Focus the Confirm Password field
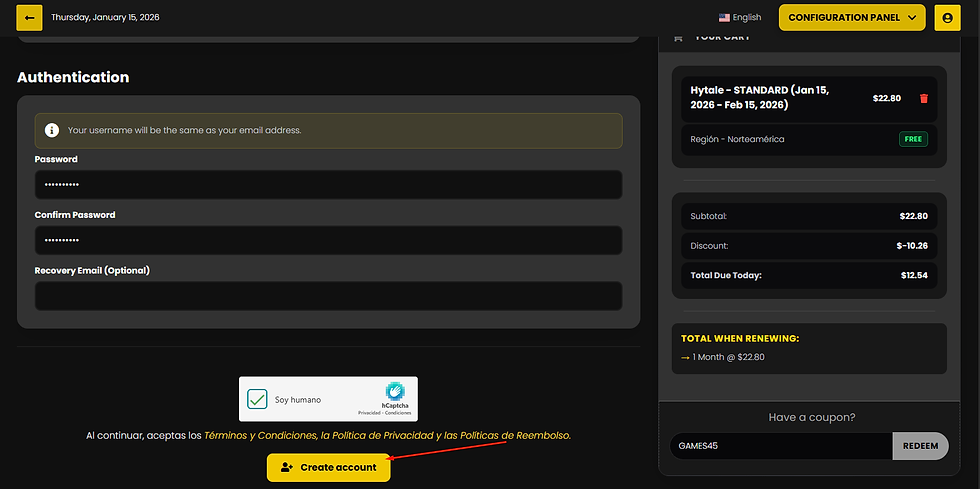The image size is (980, 489). coord(328,240)
